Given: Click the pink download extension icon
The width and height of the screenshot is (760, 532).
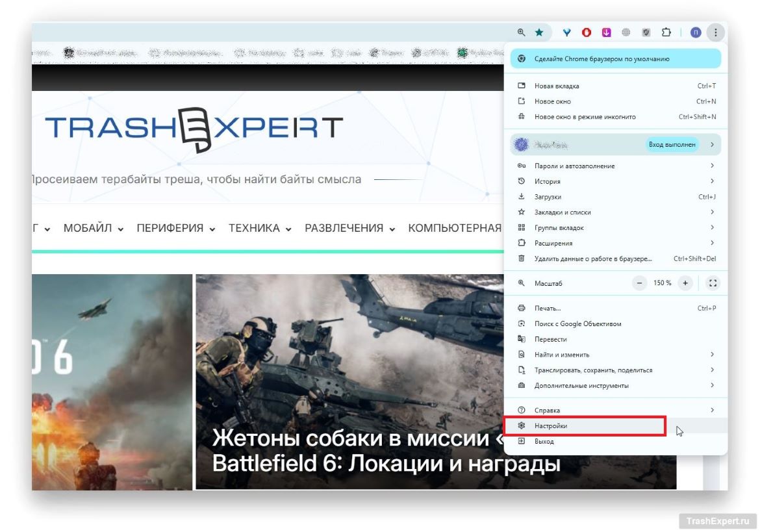Looking at the screenshot, I should coord(606,32).
